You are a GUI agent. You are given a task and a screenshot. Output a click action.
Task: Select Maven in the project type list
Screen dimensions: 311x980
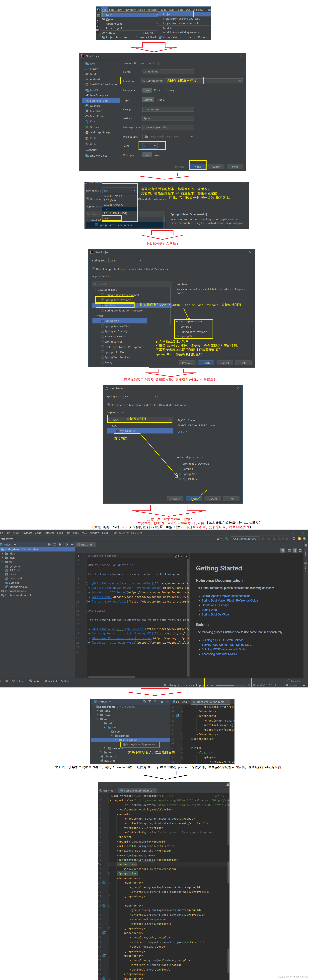94,69
